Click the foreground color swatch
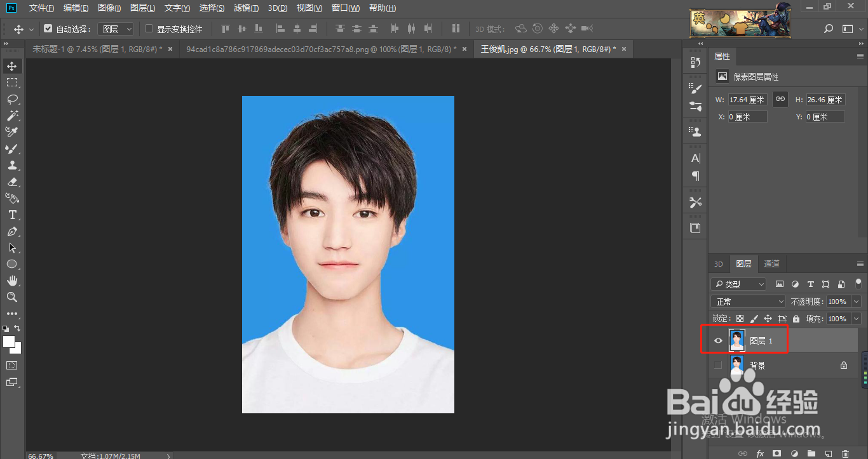 (x=9, y=342)
